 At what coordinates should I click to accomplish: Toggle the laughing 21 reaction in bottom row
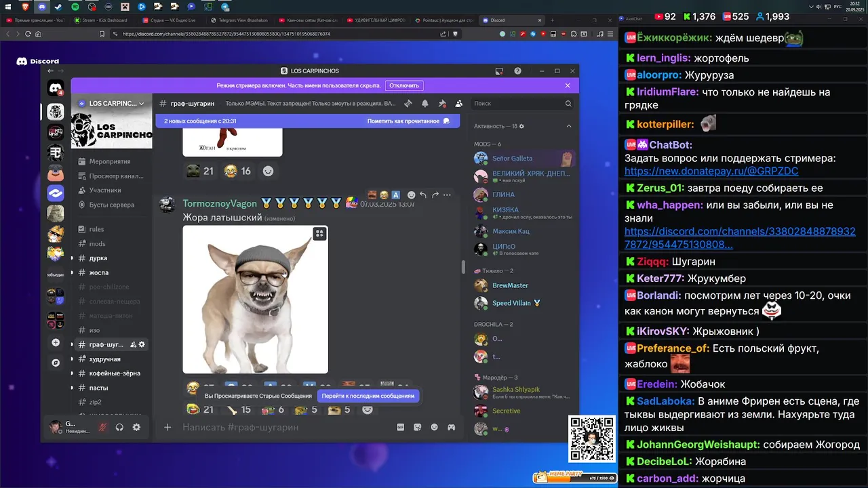[x=201, y=409]
